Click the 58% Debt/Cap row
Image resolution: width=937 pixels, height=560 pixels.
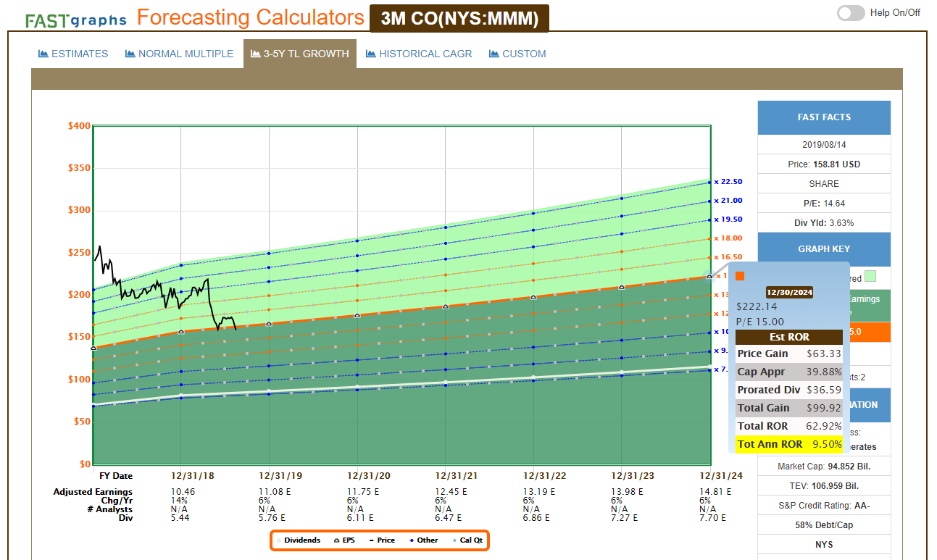[824, 525]
